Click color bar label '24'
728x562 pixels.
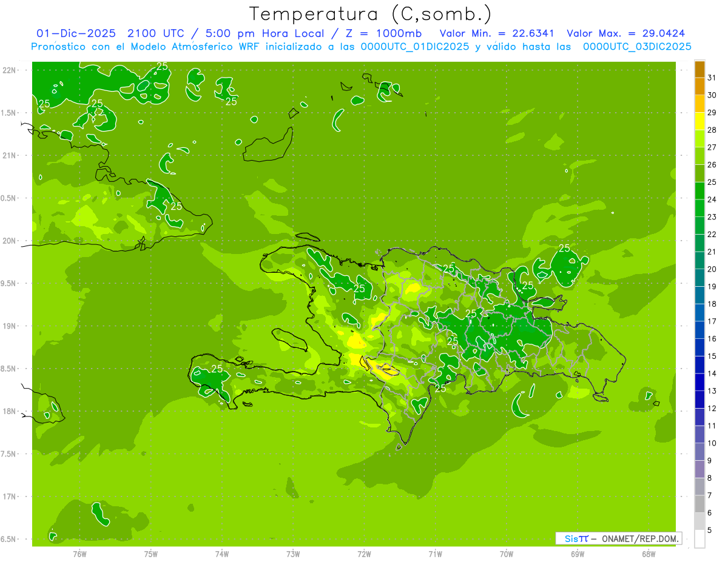(x=712, y=199)
